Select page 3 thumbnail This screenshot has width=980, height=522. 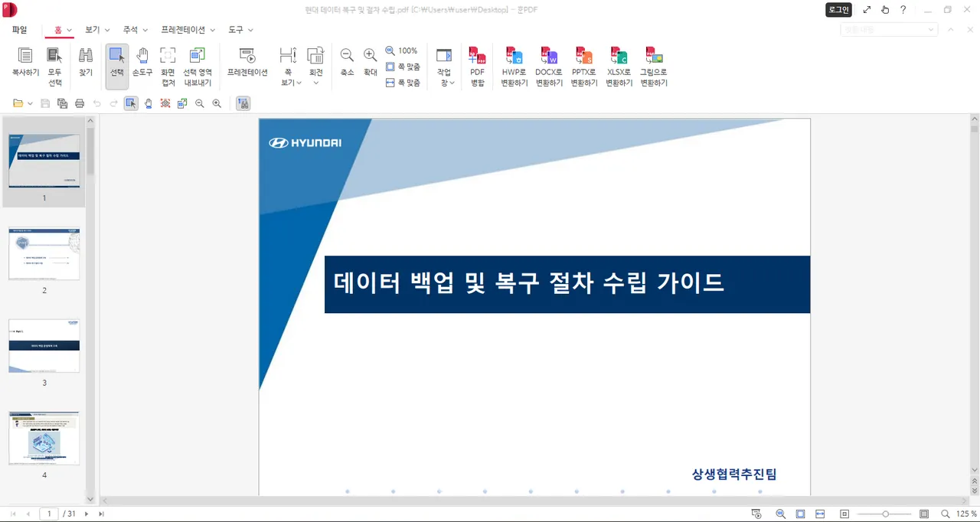[x=44, y=346]
